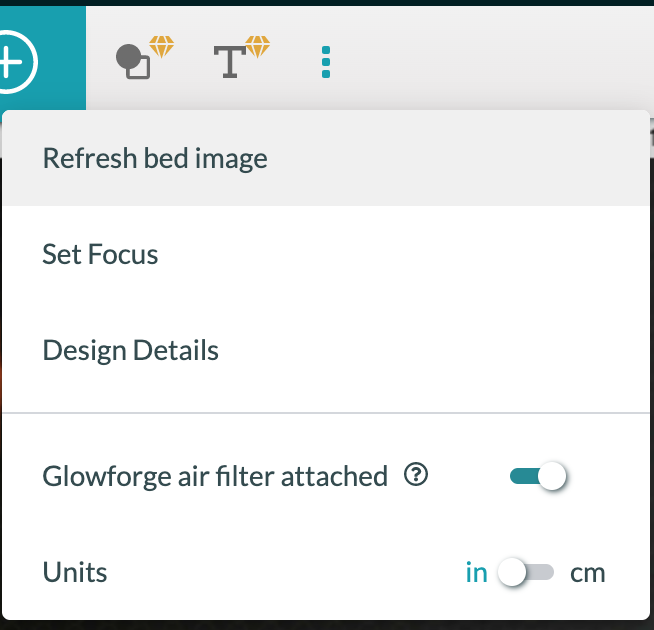
Task: Click the teal track of air filter switch
Action: 522,477
